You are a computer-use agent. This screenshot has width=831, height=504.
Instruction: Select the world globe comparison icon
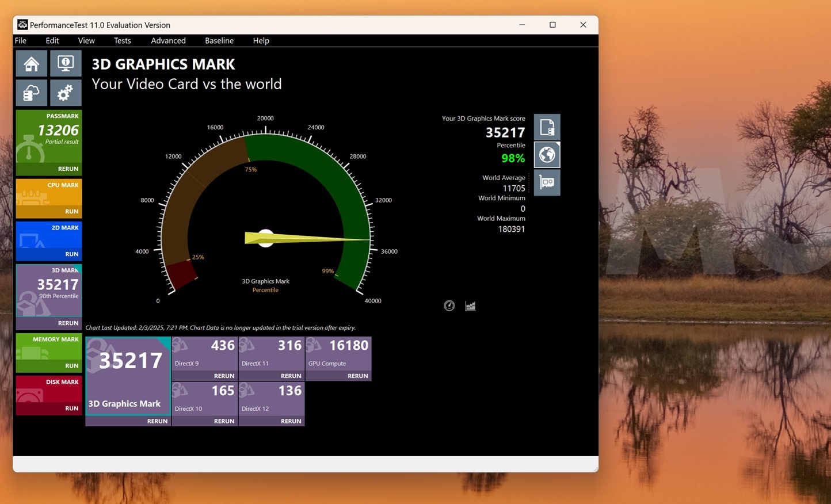(x=547, y=155)
